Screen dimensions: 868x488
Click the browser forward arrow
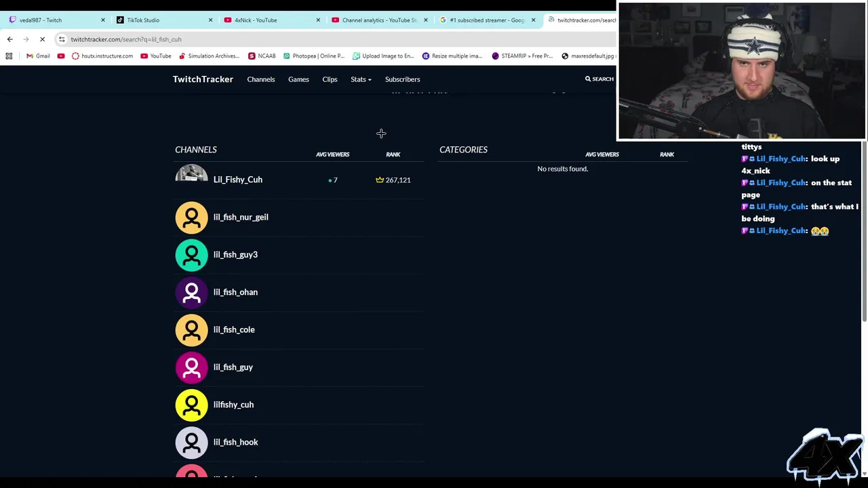[26, 39]
